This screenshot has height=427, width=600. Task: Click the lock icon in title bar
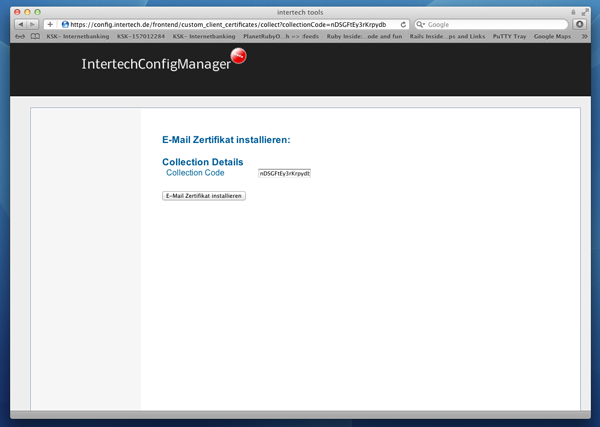click(x=573, y=12)
